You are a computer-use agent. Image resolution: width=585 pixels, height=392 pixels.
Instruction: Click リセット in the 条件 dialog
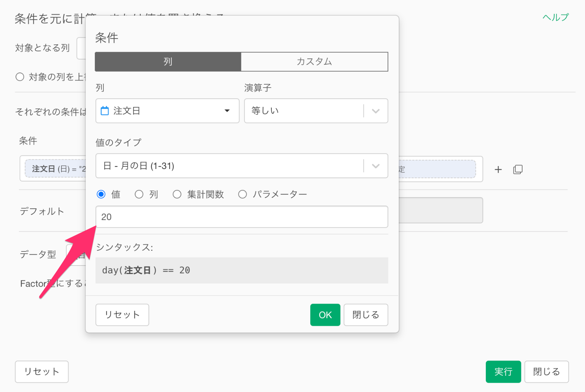point(122,315)
